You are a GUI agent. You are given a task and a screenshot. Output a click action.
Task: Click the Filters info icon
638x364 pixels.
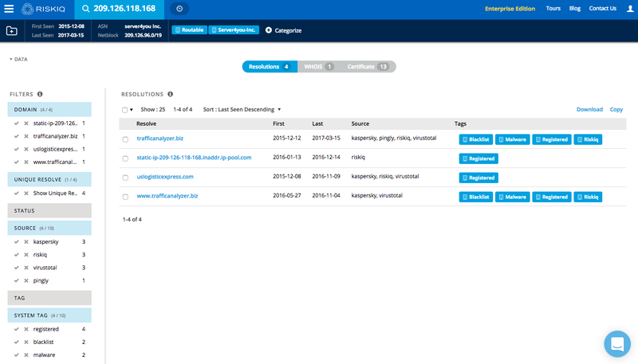click(40, 94)
